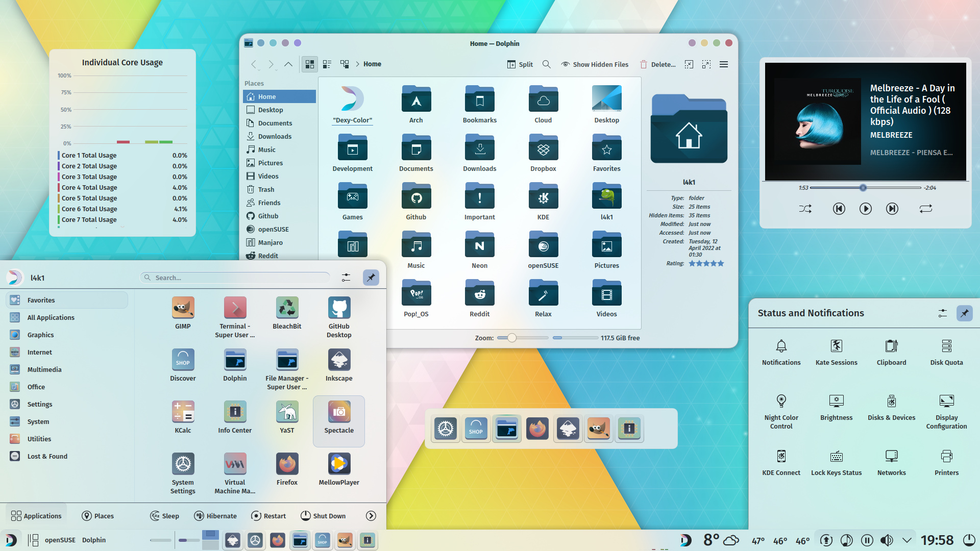Toggle Show Hidden Files in Dolphin
The image size is (980, 551).
point(595,64)
